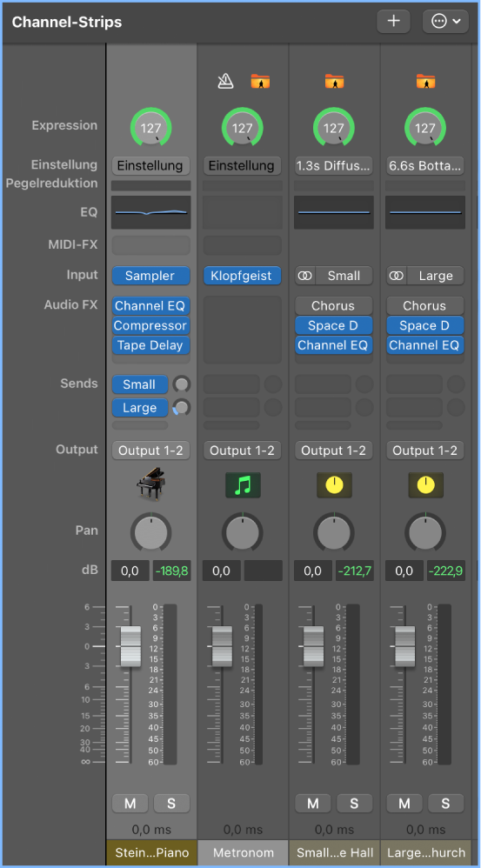Select the Compressor effect on piano strip
Image resolution: width=481 pixels, height=868 pixels.
[x=150, y=325]
